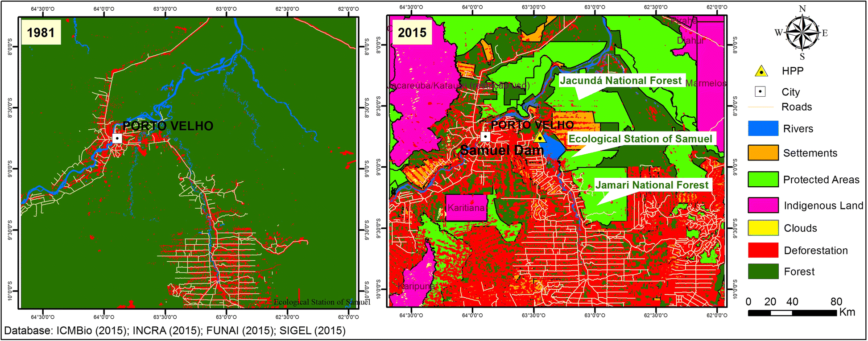Click the Rivers blue legend swatch
The width and height of the screenshot is (868, 341).
pyautogui.click(x=763, y=128)
